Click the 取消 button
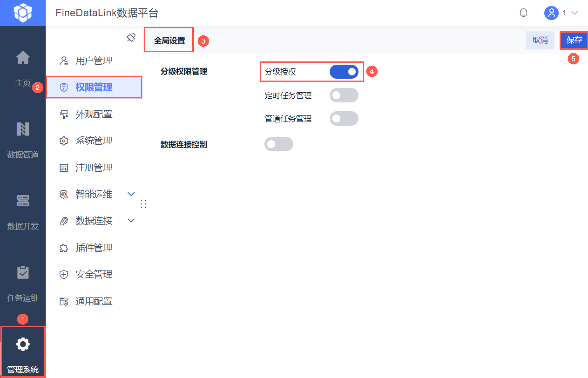 pos(540,40)
